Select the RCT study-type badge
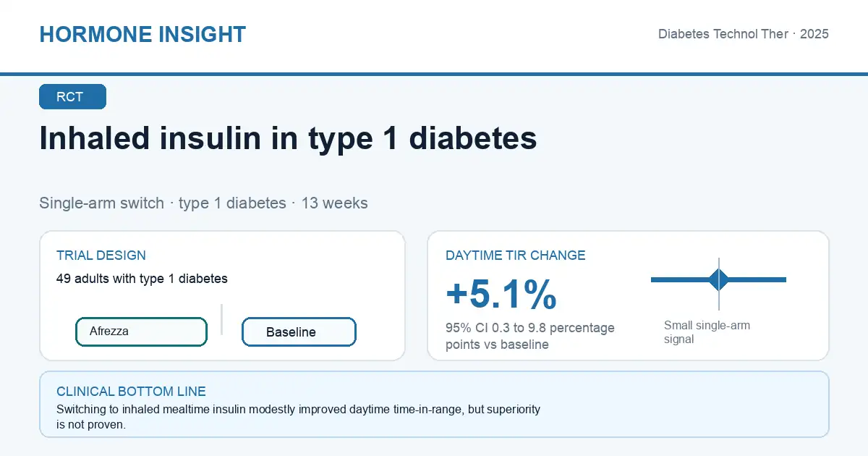Viewport: 868px width, 456px height. 72,97
